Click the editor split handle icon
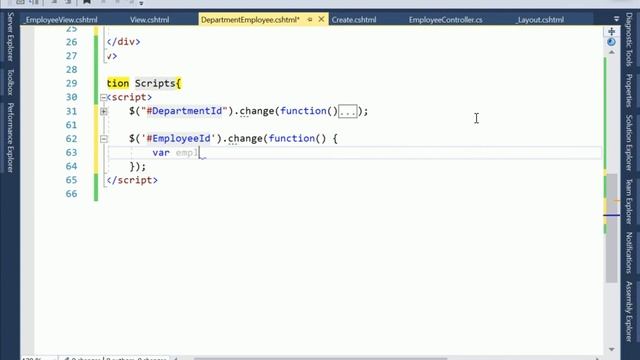This screenshot has width=640, height=360. [611, 31]
